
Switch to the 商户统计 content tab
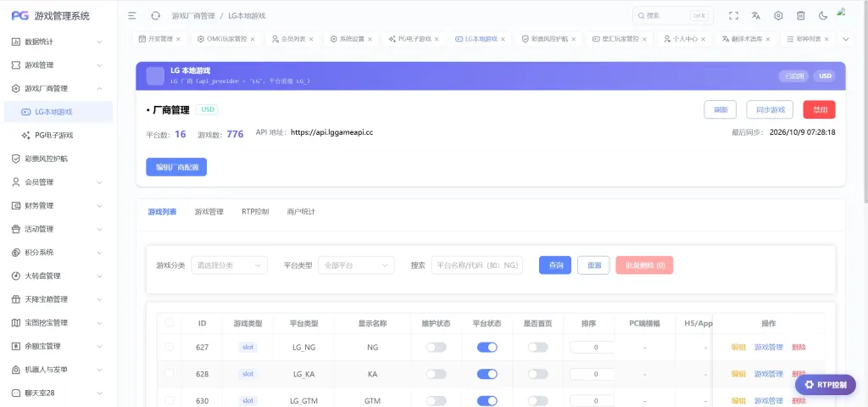pyautogui.click(x=301, y=211)
